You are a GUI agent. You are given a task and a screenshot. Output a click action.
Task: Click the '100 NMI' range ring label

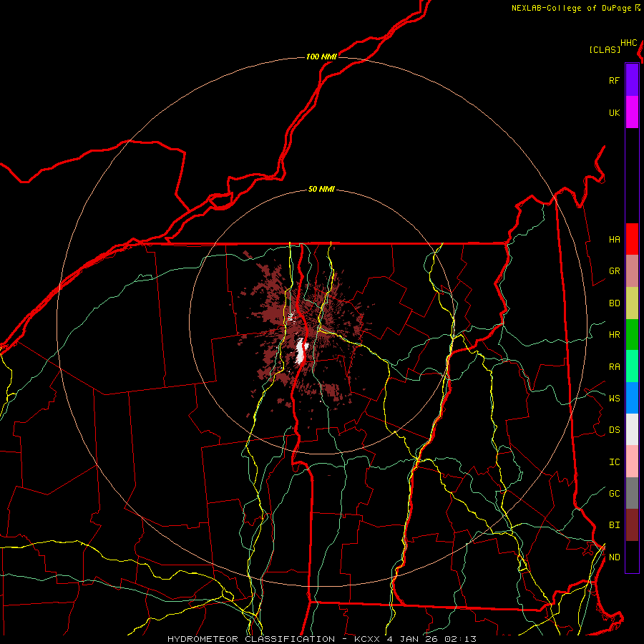[x=321, y=57]
